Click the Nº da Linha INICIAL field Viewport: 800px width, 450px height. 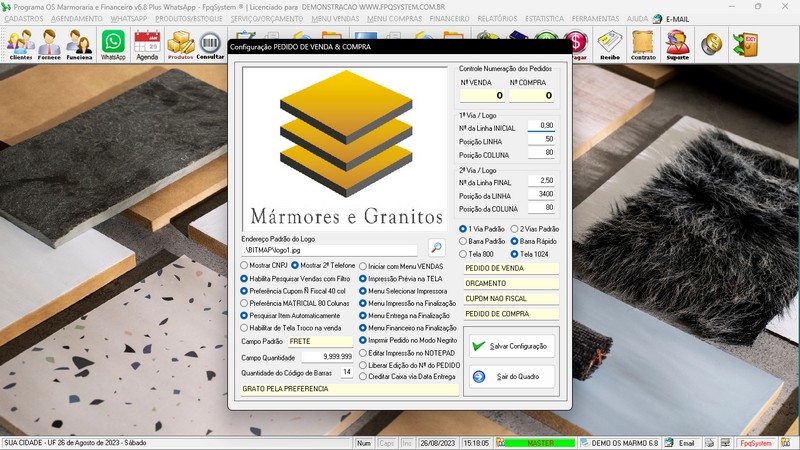(541, 126)
